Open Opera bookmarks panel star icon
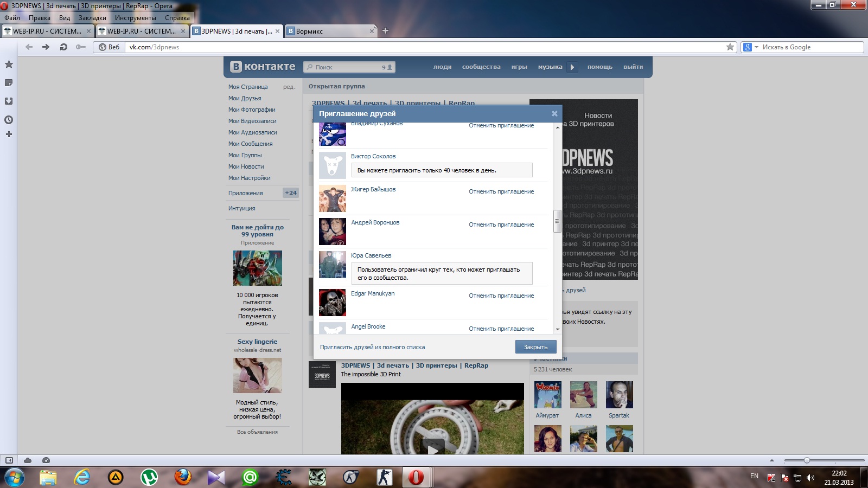The height and width of the screenshot is (488, 868). pyautogui.click(x=9, y=65)
